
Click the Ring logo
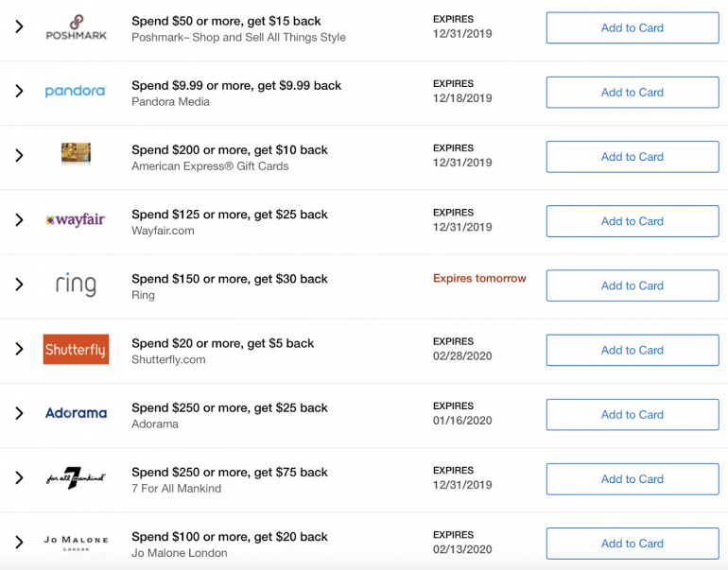tap(76, 285)
